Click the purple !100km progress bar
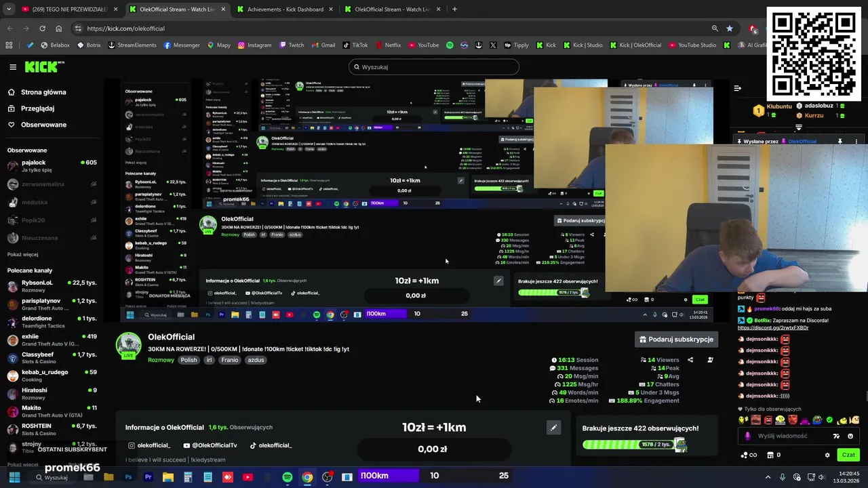The image size is (868, 488). [x=388, y=476]
